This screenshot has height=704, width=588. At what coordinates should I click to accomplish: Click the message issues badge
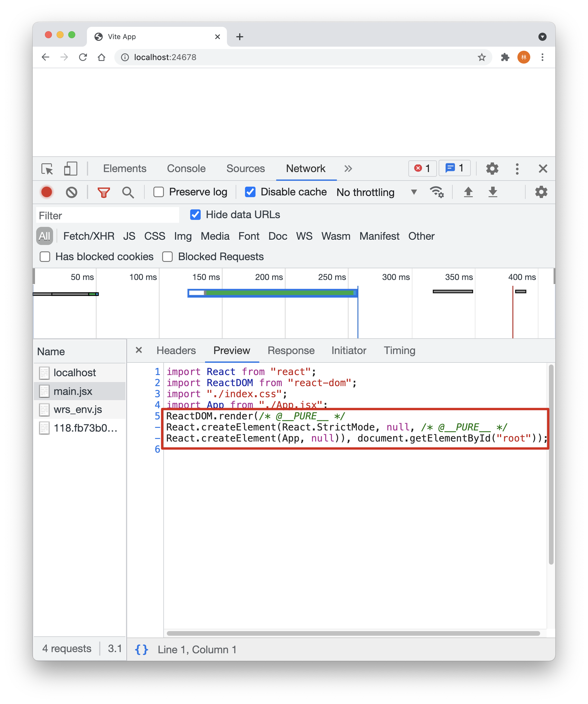click(x=454, y=168)
